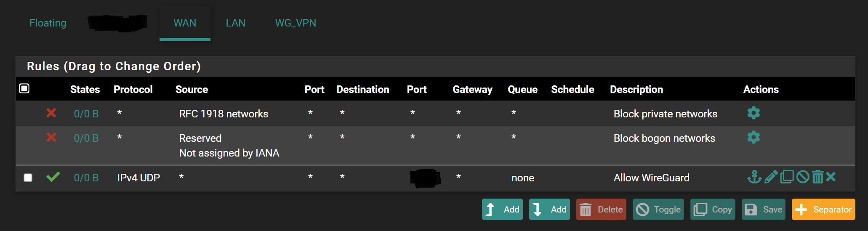Click Add rule to top button

point(502,210)
